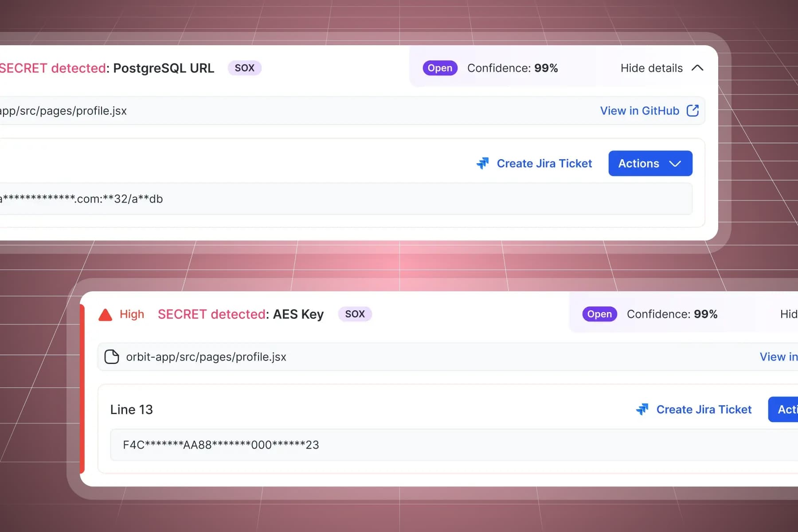Create Jira Ticket for the PostgreSQL URL secret
The height and width of the screenshot is (532, 798).
click(x=544, y=163)
